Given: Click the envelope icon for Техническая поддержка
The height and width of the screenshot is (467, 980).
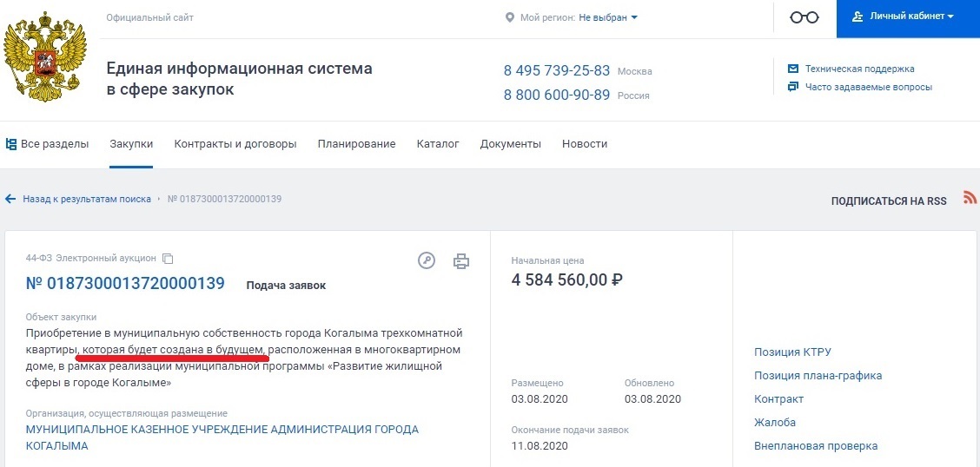Looking at the screenshot, I should [793, 69].
